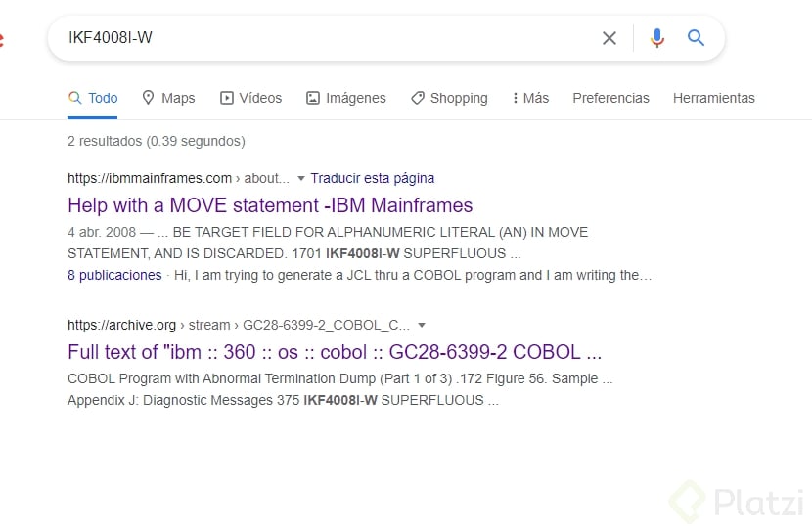Expand dropdown arrow beside ibmmainframes.com URL

(x=301, y=179)
